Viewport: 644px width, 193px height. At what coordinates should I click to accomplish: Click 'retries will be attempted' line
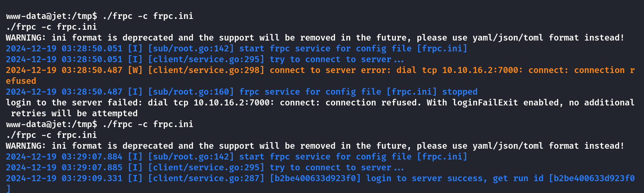pos(74,113)
